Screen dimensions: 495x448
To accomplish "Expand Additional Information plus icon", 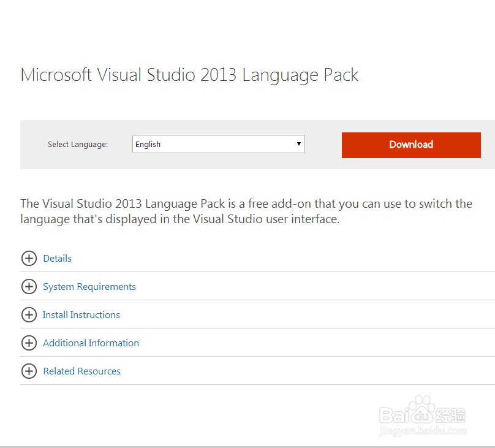I will coord(29,343).
